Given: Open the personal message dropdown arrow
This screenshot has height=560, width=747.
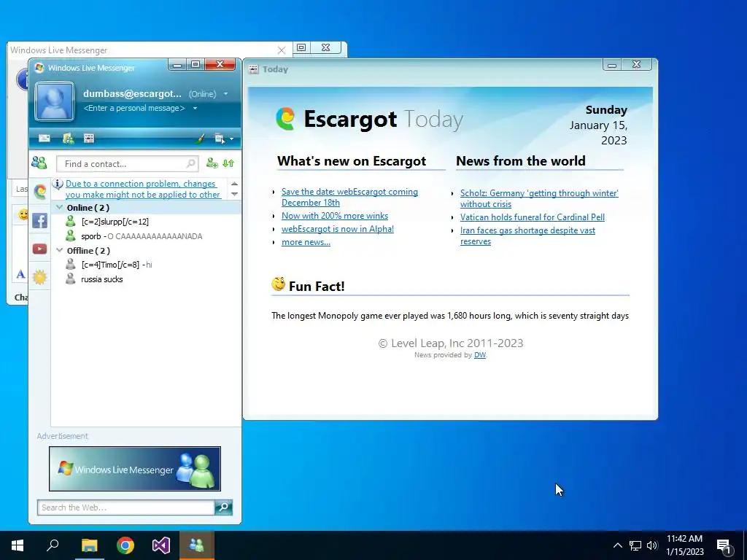Looking at the screenshot, I should 195,108.
